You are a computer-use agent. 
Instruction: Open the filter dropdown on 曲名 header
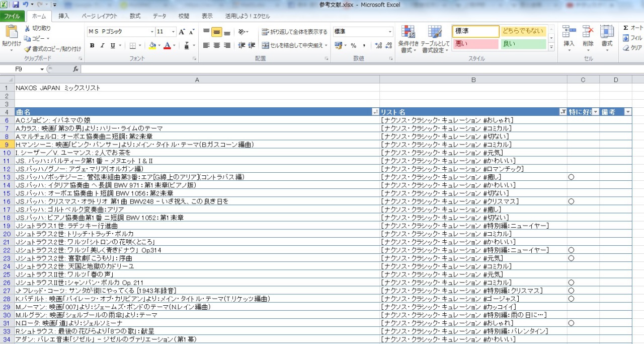click(375, 112)
